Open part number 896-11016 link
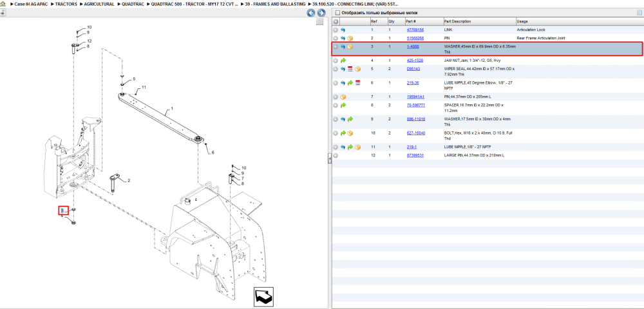This screenshot has height=309, width=644. [415, 119]
